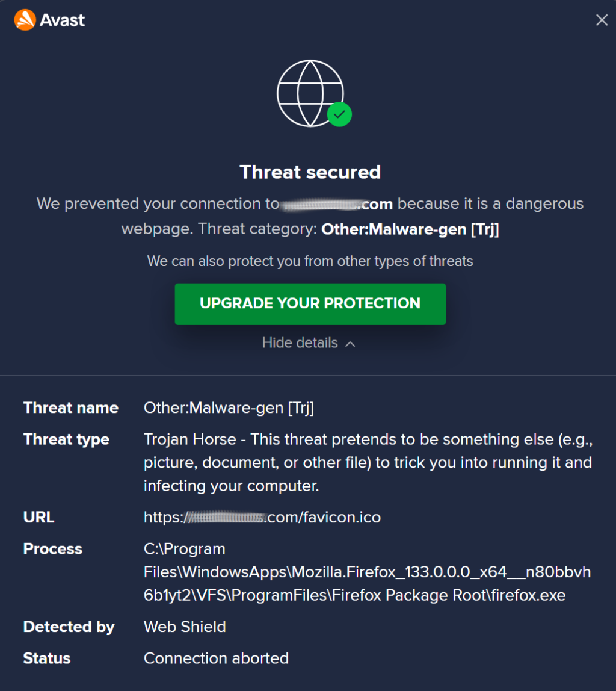Click the green checkmark badge on the globe
This screenshot has height=691, width=616.
click(339, 114)
